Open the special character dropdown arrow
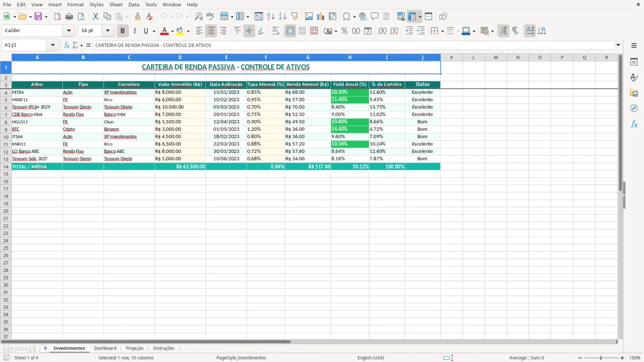 pyautogui.click(x=355, y=17)
